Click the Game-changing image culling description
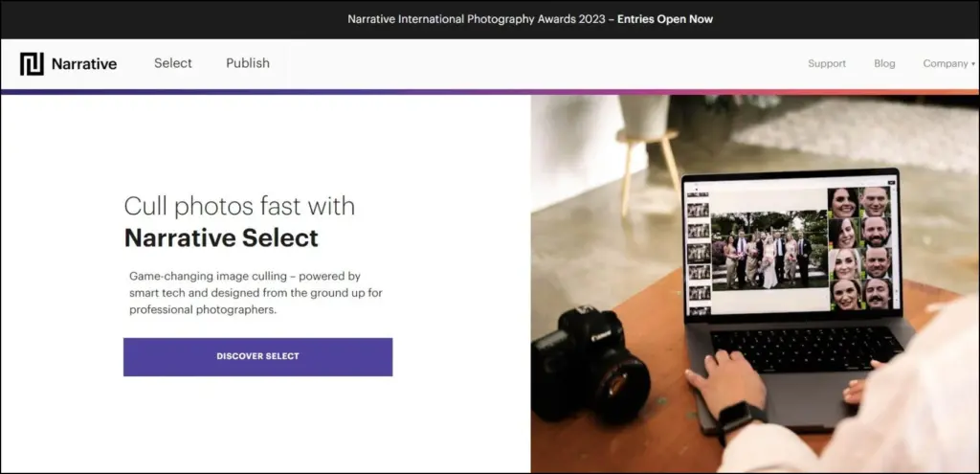The width and height of the screenshot is (980, 474). pos(256,292)
